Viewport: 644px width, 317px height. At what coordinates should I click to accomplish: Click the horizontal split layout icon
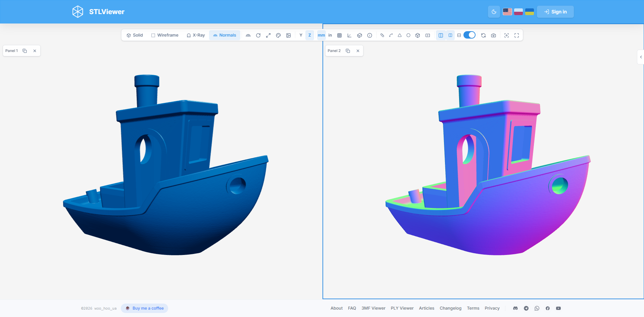[459, 35]
